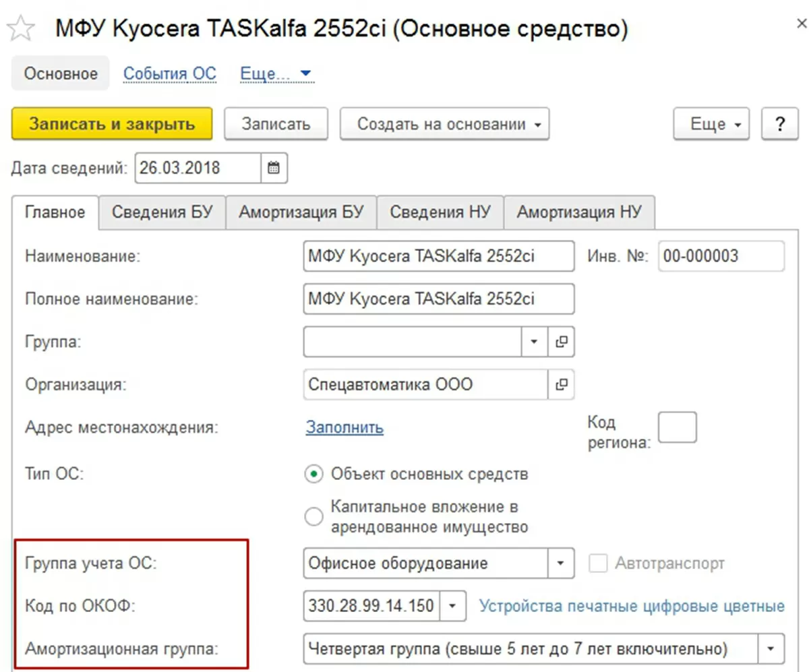
Task: Open the Амортизация БУ tab
Action: point(301,212)
